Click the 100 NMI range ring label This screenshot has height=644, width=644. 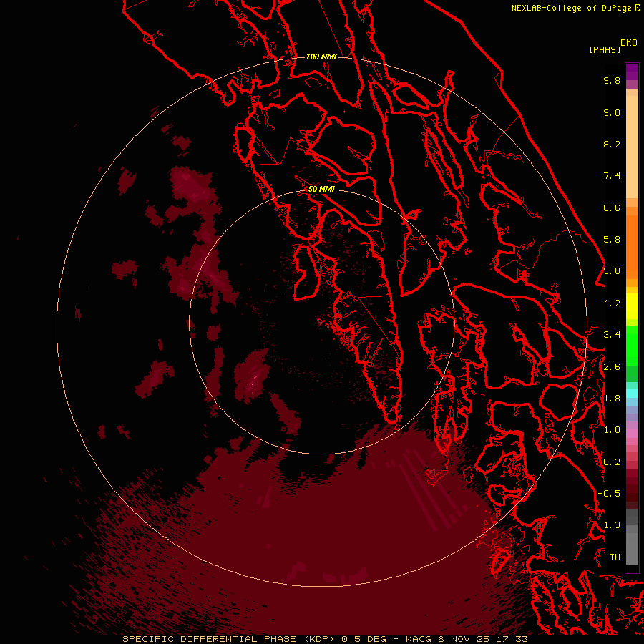(x=321, y=57)
